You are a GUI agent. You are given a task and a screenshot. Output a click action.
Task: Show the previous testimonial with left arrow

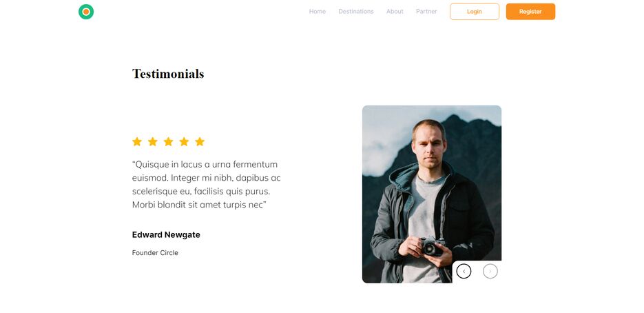click(464, 272)
